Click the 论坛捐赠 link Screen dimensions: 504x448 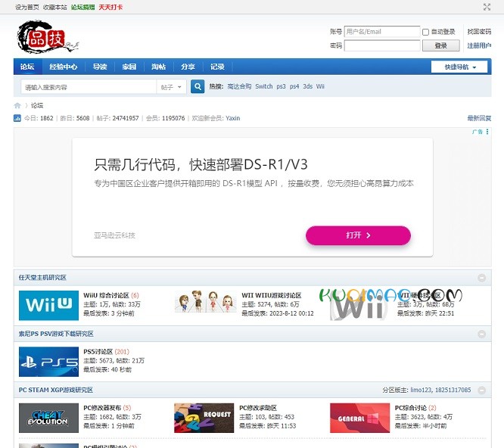(x=83, y=7)
